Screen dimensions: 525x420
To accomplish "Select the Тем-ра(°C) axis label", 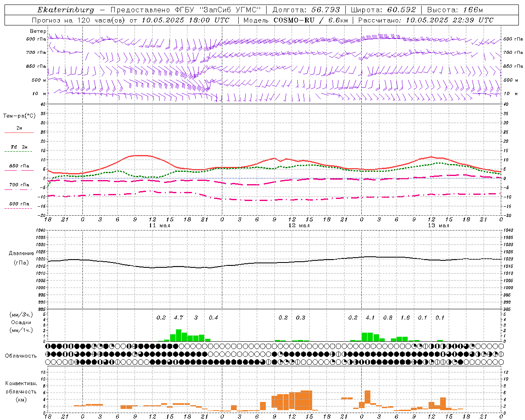I will (x=19, y=116).
